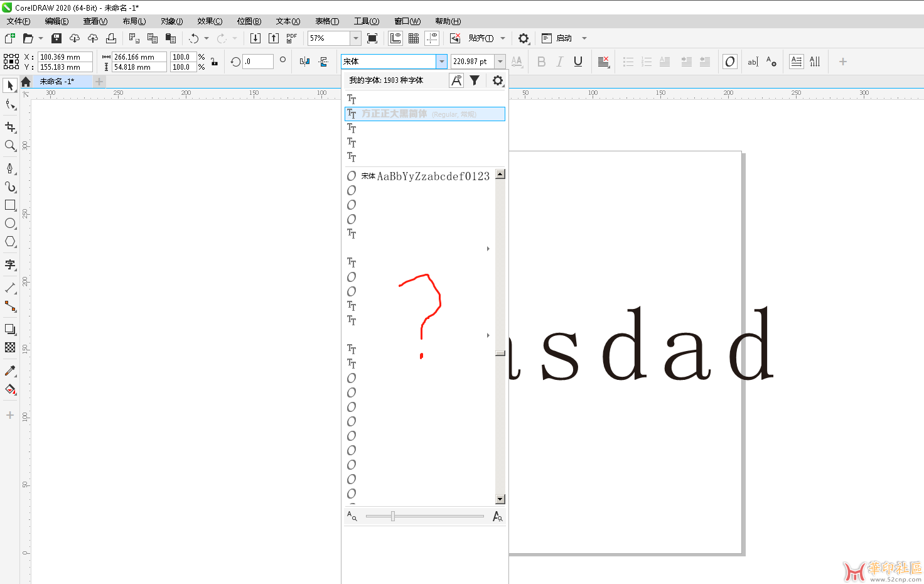Image resolution: width=924 pixels, height=584 pixels.
Task: Toggle horizontal text direction button
Action: 797,62
